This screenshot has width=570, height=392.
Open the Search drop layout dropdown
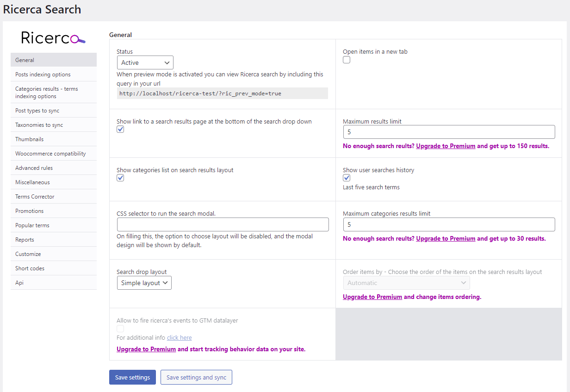pyautogui.click(x=144, y=283)
